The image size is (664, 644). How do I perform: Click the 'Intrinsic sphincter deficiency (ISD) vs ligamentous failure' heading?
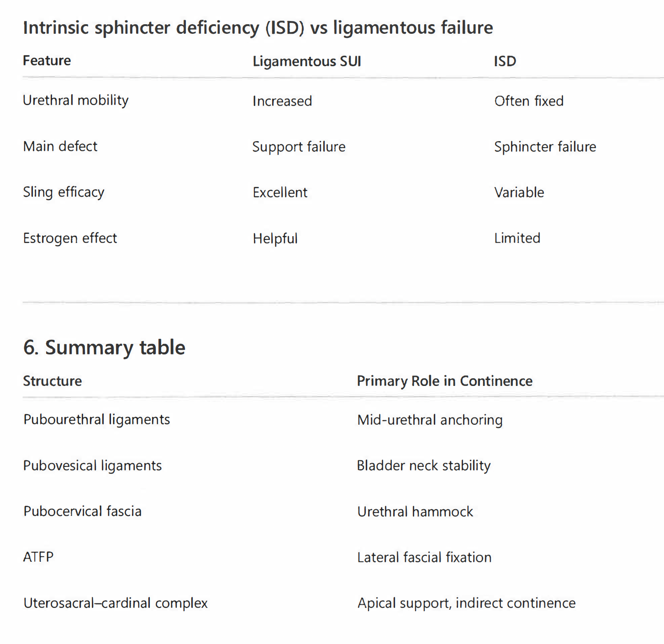point(258,28)
